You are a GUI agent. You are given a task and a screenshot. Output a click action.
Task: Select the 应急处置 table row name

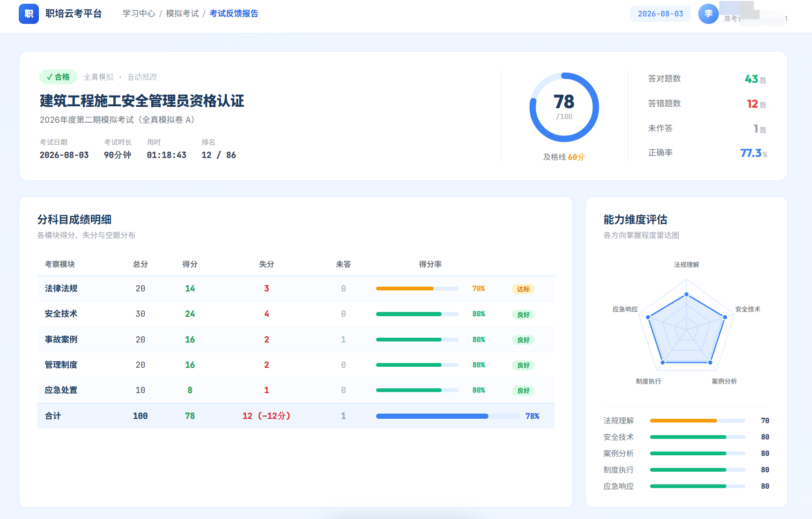coord(61,390)
